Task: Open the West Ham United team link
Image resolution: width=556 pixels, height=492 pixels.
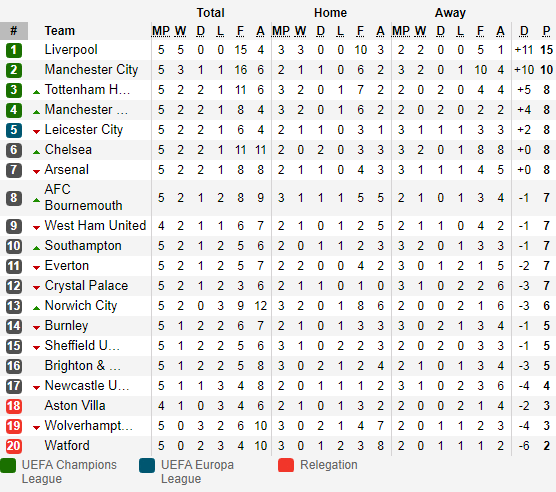Action: point(95,225)
